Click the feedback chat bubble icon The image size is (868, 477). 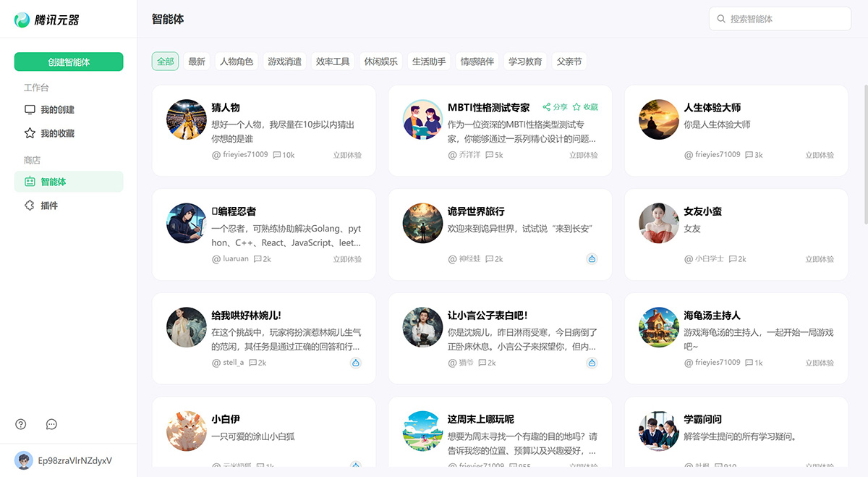[51, 424]
